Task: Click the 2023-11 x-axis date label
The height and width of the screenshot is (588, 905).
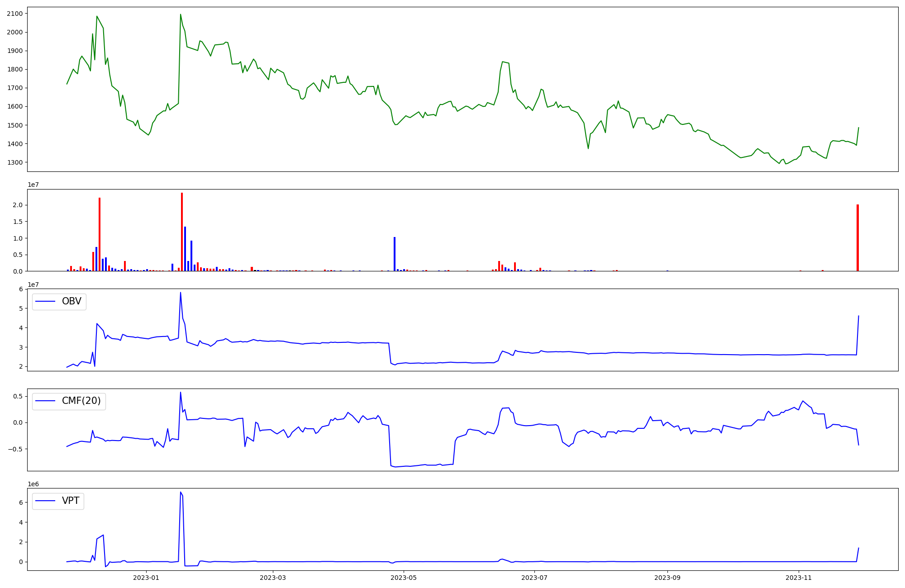Action: (x=799, y=578)
